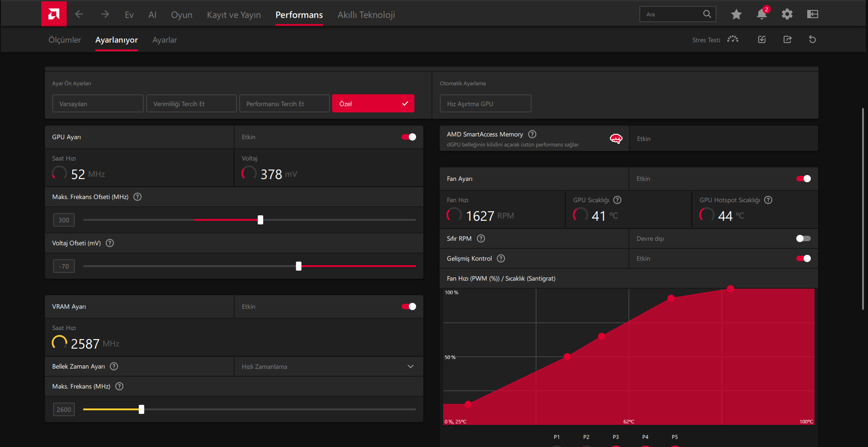Open the Ölçümler sub-tab
This screenshot has width=868, height=447.
click(x=64, y=40)
